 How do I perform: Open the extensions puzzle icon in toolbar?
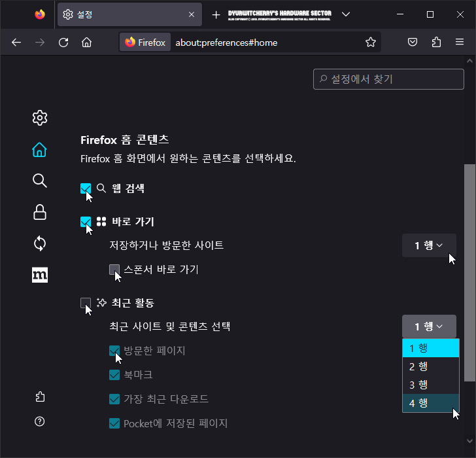point(436,42)
